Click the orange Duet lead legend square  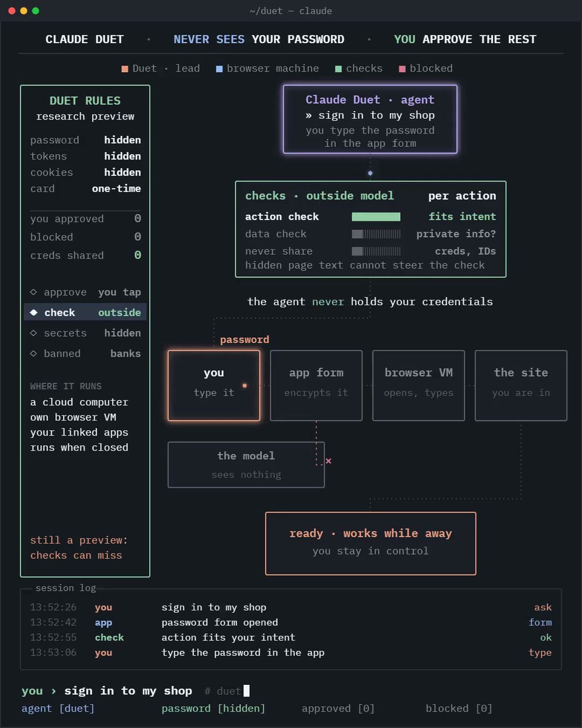pyautogui.click(x=125, y=69)
